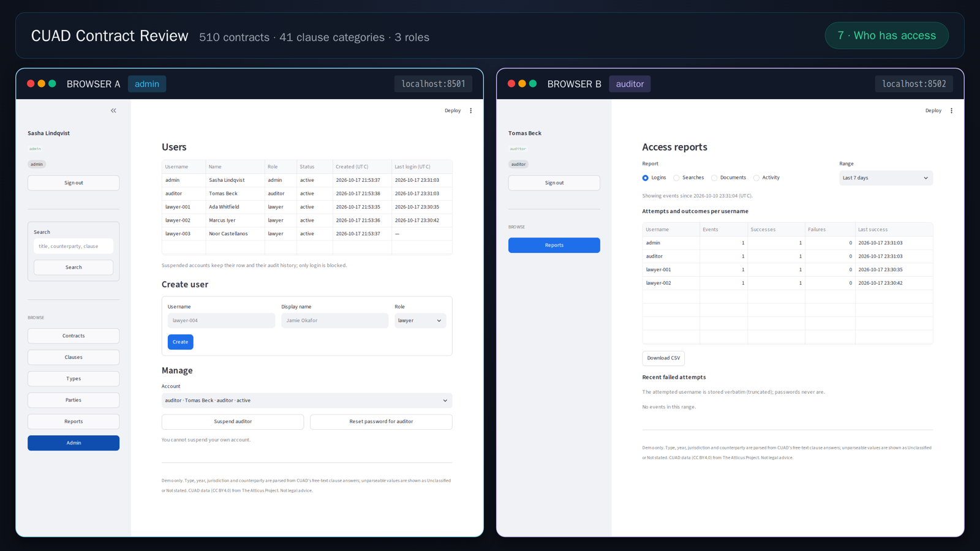
Task: Click Created (UTC) column header
Action: tap(362, 167)
